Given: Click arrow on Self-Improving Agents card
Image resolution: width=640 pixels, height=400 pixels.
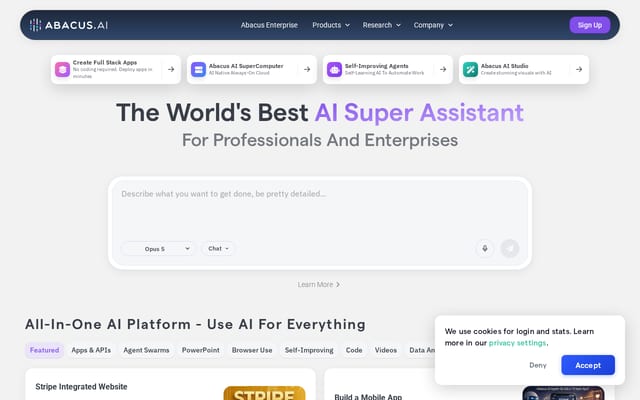Looking at the screenshot, I should [443, 69].
